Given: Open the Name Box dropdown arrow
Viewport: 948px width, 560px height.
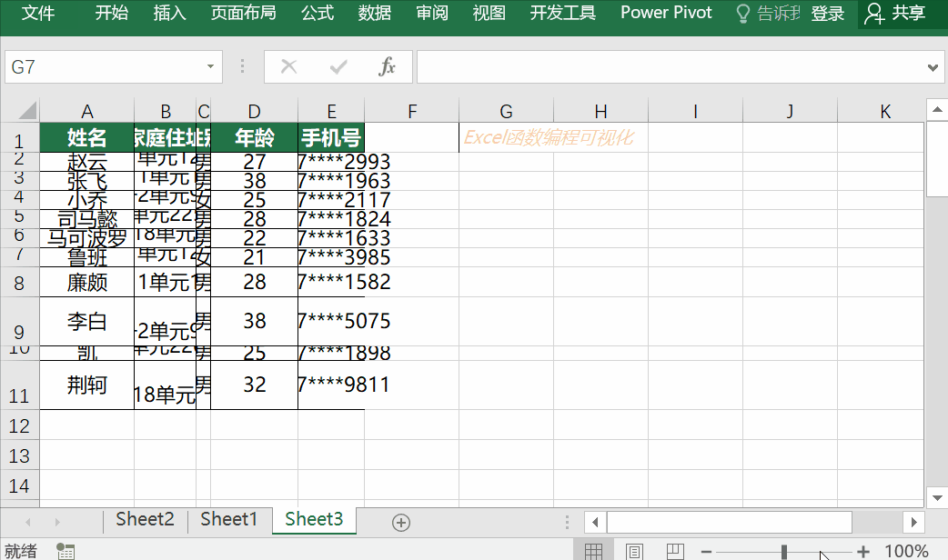Looking at the screenshot, I should click(210, 66).
